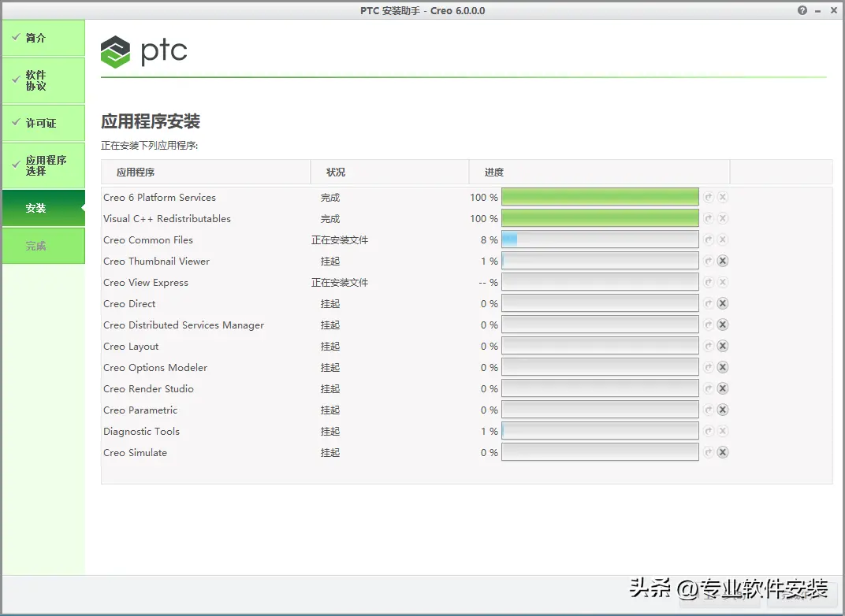This screenshot has width=845, height=616.
Task: Click the 进度 column header
Action: click(599, 173)
